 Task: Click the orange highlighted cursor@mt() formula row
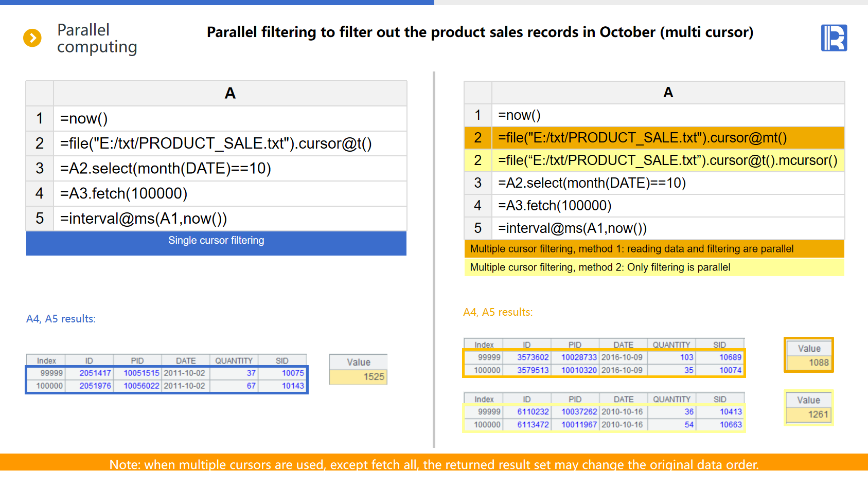(667, 138)
